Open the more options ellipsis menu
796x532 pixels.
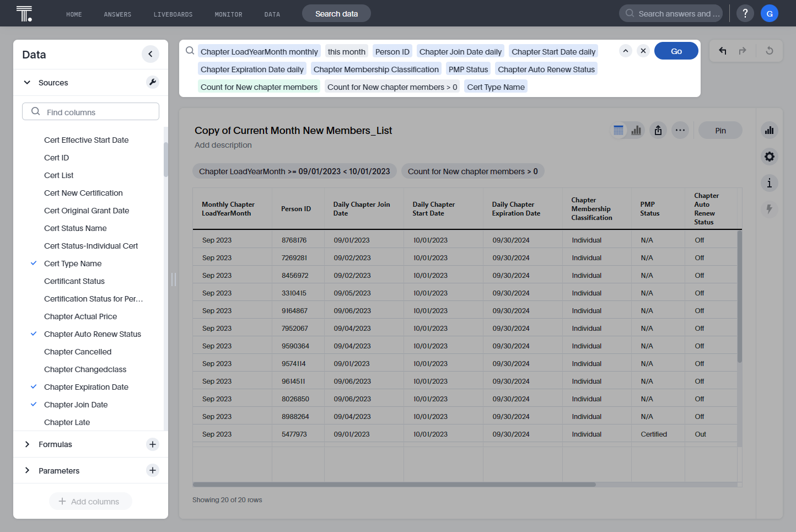coord(680,130)
